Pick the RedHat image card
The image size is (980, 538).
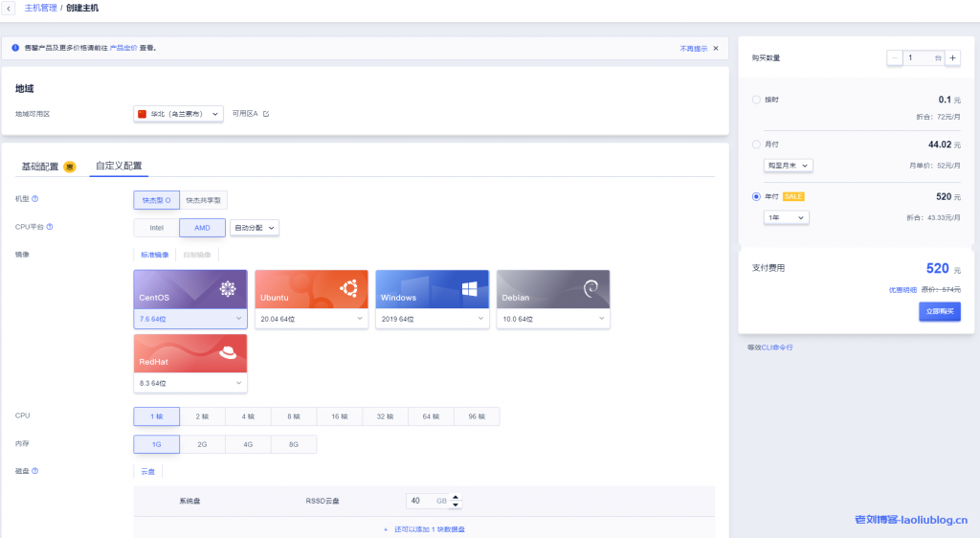(x=190, y=352)
